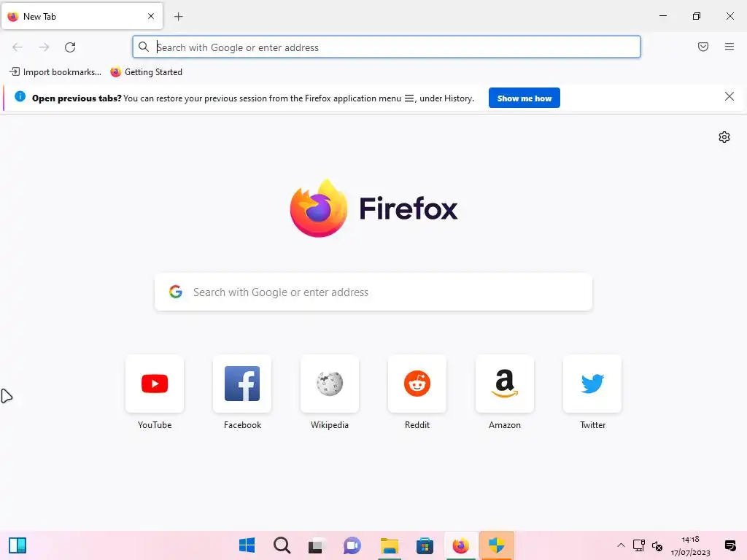Click the network status tray icon

639,545
